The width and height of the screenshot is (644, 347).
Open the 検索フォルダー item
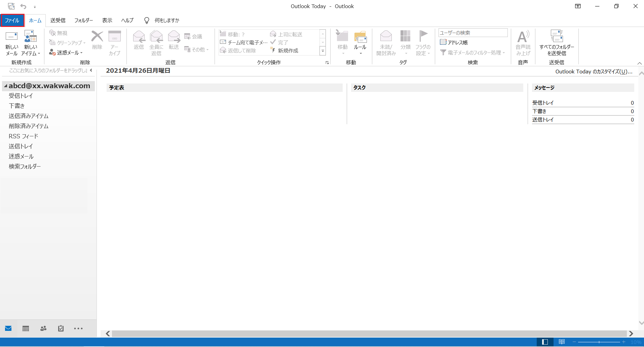pos(25,167)
